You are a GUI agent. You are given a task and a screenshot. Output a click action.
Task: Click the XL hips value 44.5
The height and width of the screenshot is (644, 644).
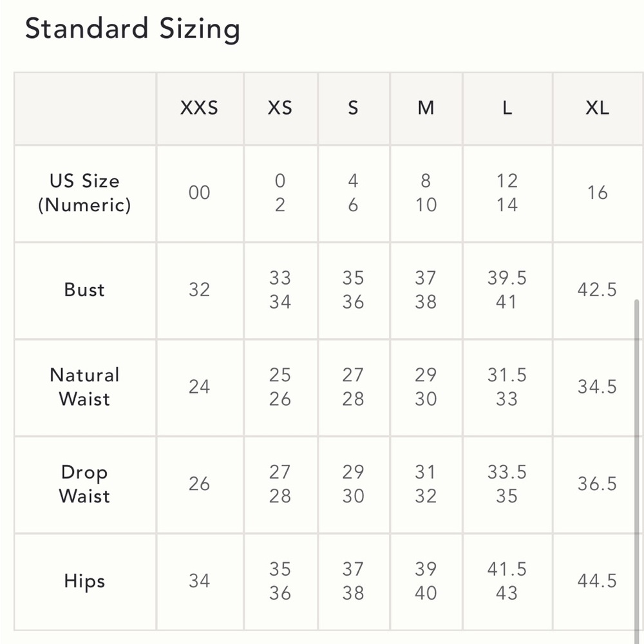tap(597, 581)
